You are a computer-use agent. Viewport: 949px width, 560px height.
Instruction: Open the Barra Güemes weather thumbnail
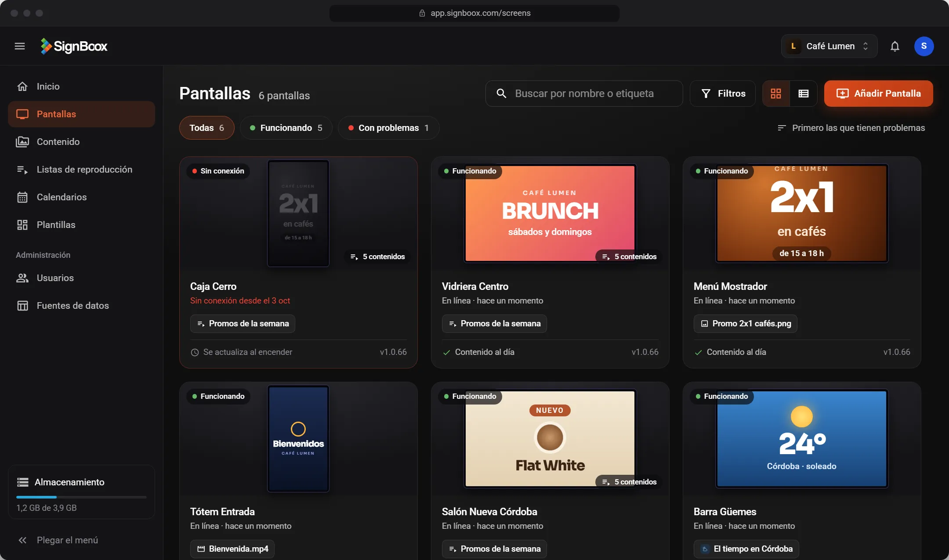pyautogui.click(x=802, y=438)
